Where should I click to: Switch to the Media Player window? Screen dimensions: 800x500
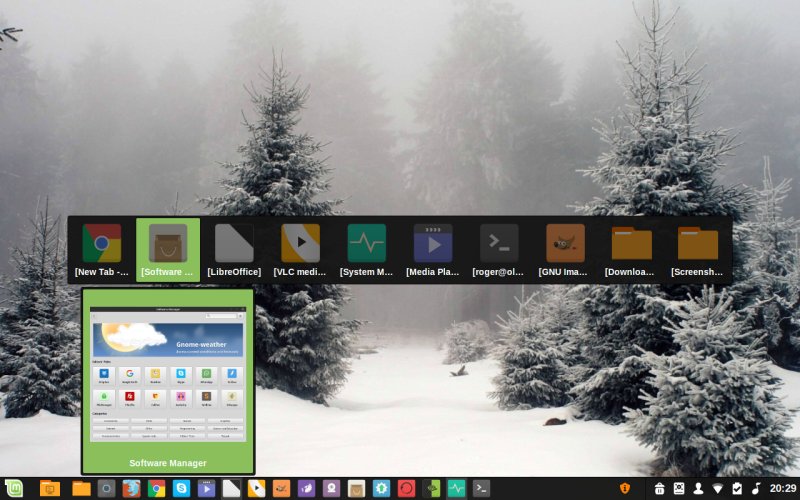(433, 250)
